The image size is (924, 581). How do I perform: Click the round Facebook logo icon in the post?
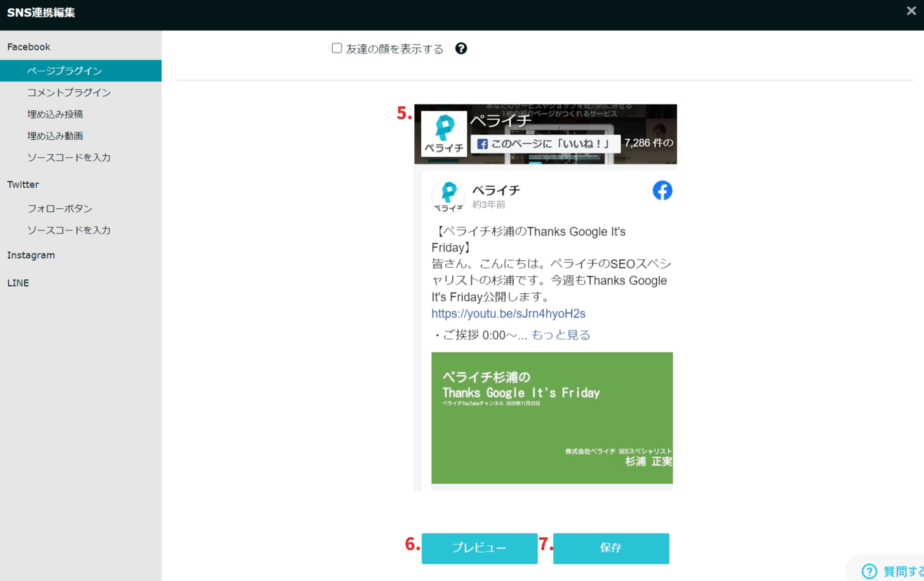[662, 191]
